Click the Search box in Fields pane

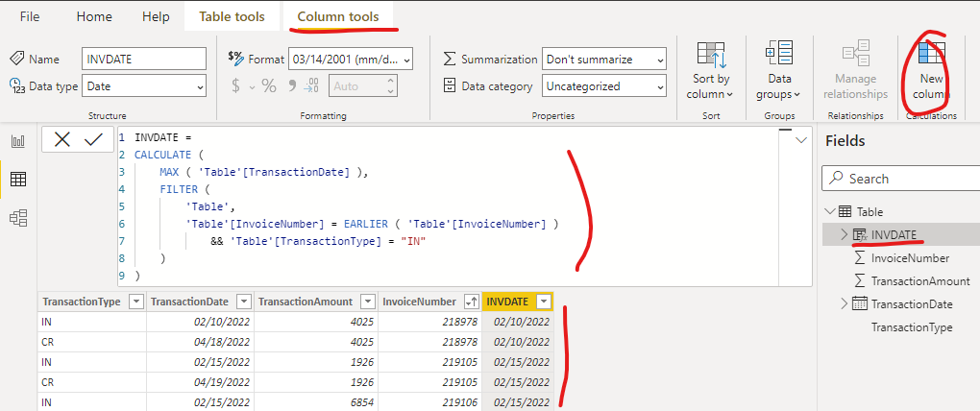point(900,179)
